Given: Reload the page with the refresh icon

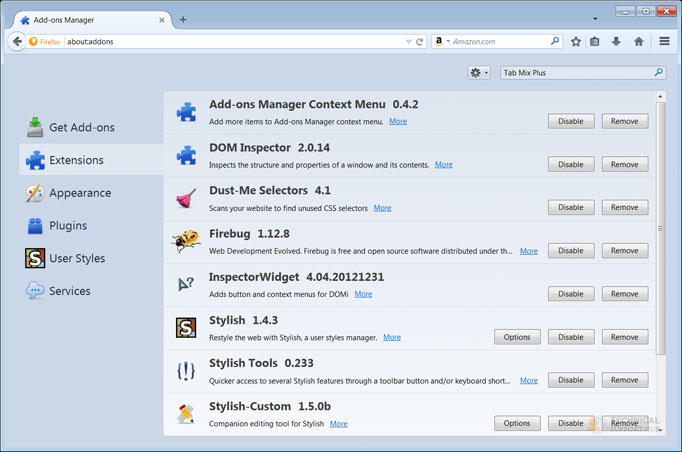Looking at the screenshot, I should coord(420,42).
